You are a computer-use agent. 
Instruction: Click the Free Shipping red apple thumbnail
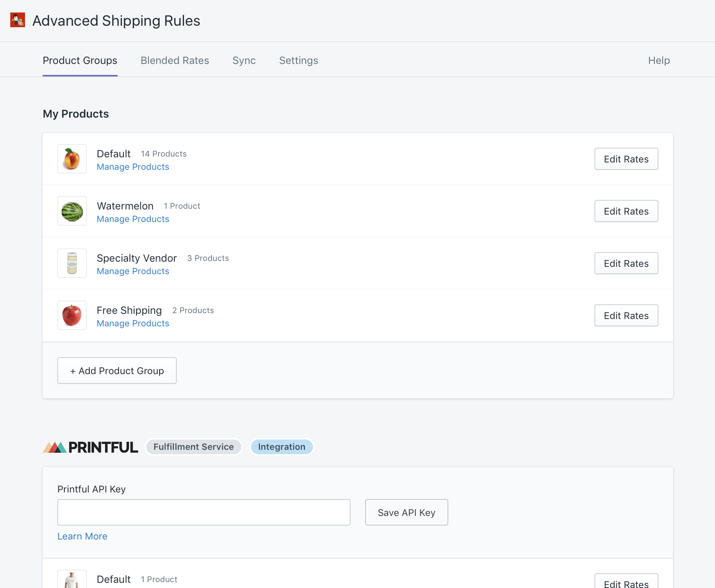pos(72,315)
